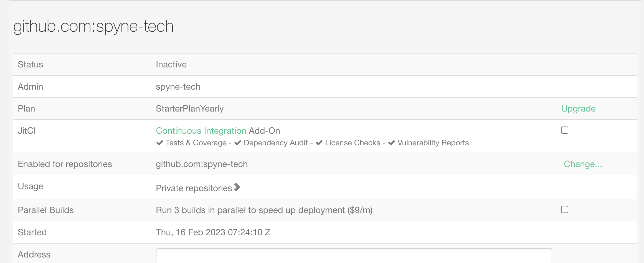Click the checkmark icon beside Tests & Coverage
The image size is (644, 263).
(x=159, y=143)
